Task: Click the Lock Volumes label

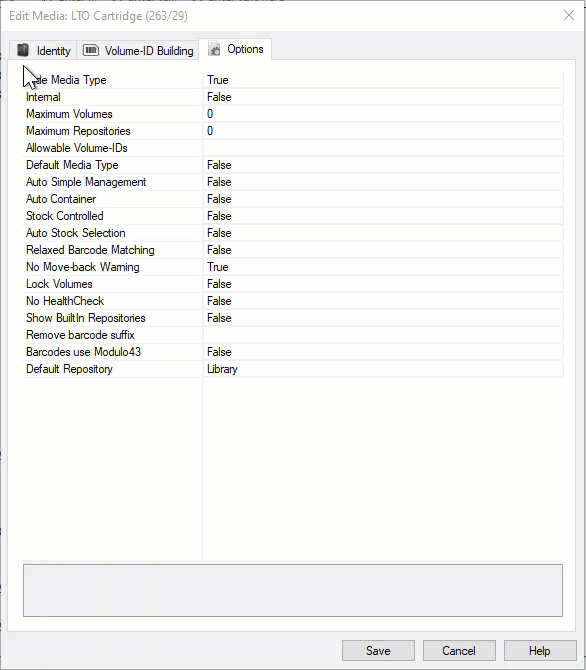Action: (59, 284)
